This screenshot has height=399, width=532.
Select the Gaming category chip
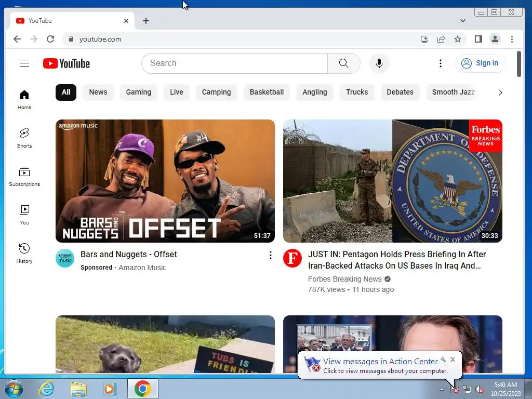138,92
